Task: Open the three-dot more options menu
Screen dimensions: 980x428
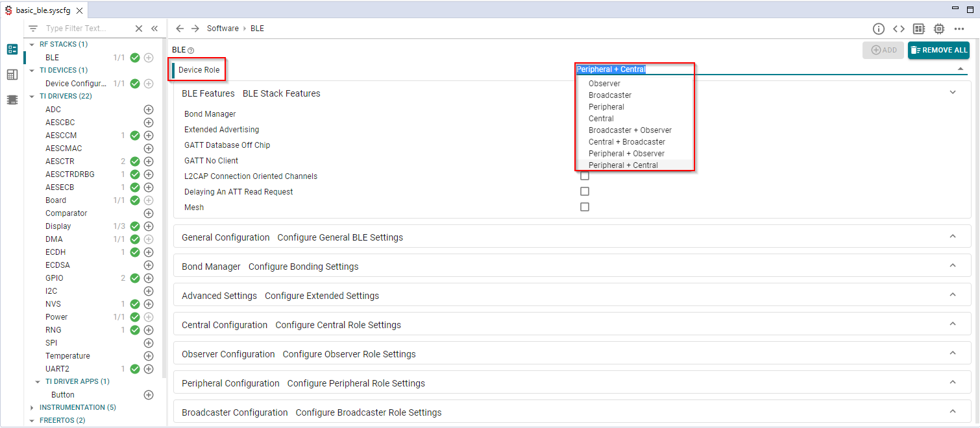Action: pos(959,29)
